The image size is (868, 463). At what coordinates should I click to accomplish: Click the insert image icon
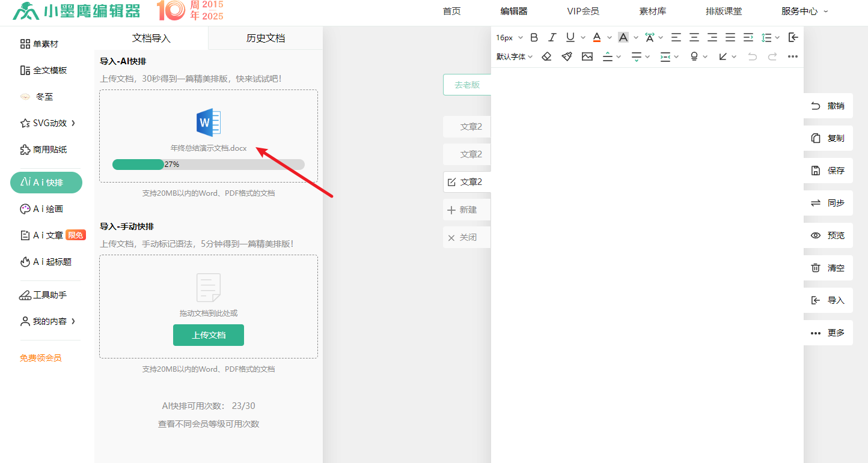pyautogui.click(x=587, y=56)
